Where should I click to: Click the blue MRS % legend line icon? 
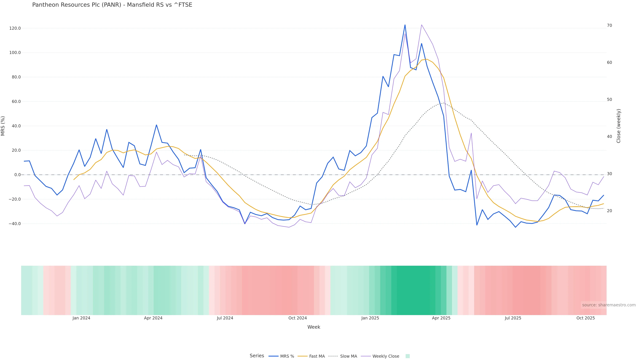274,356
